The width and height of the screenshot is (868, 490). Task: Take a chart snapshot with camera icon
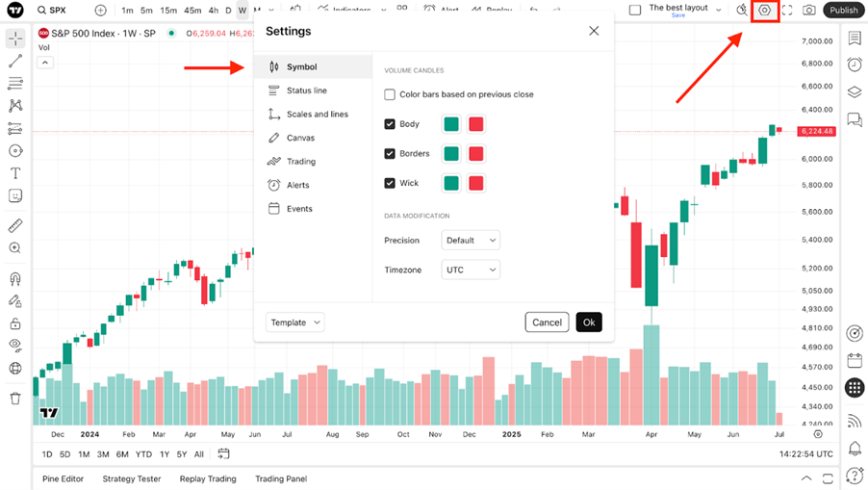point(808,11)
